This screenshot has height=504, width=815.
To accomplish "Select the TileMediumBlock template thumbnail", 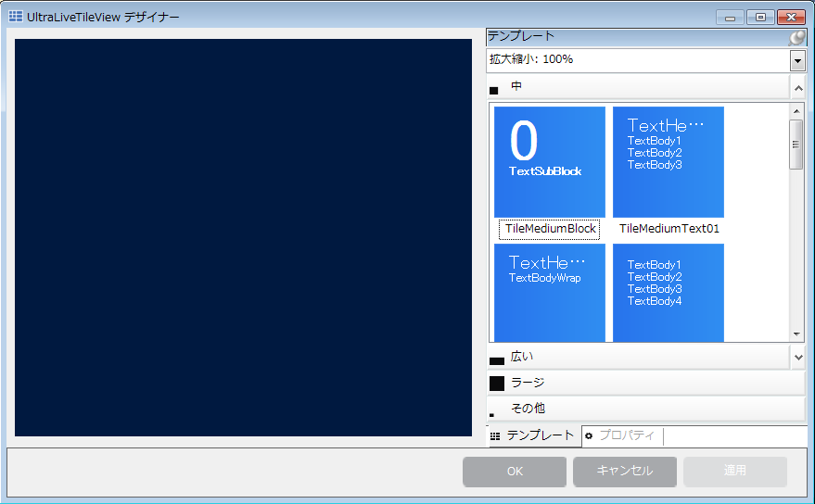I will pos(550,161).
